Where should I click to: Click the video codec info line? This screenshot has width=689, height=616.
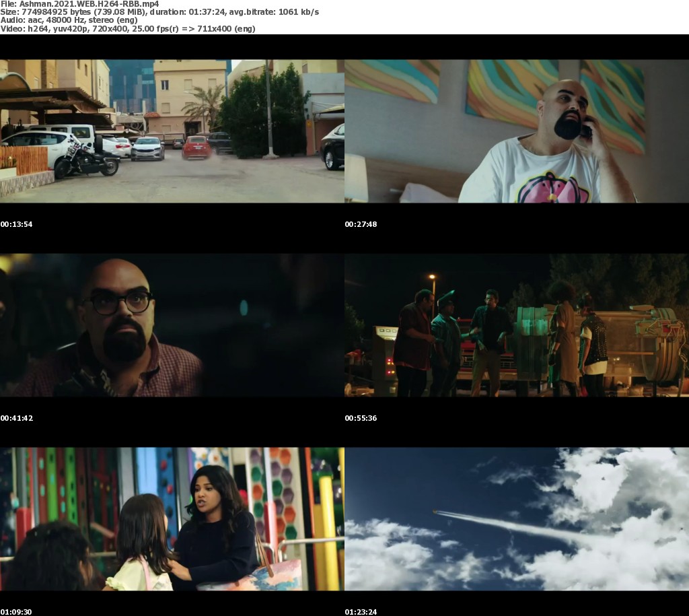(128, 29)
